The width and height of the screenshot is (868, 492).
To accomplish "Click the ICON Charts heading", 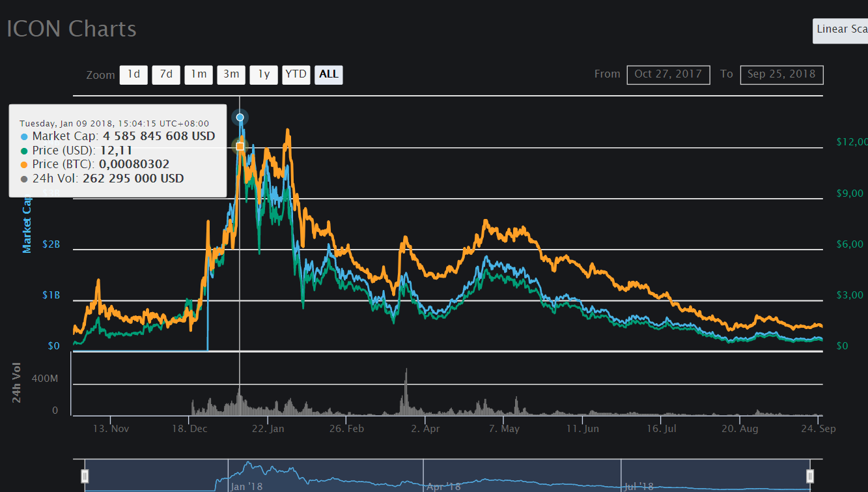I will coord(72,29).
